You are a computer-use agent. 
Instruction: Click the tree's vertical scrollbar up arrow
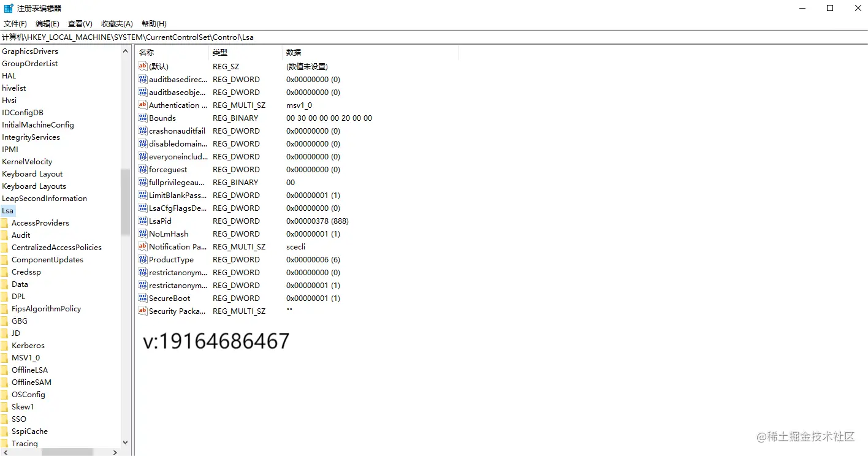(126, 51)
